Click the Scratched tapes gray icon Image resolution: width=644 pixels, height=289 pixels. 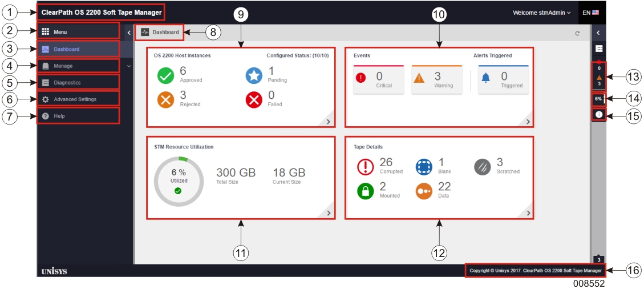pyautogui.click(x=483, y=167)
